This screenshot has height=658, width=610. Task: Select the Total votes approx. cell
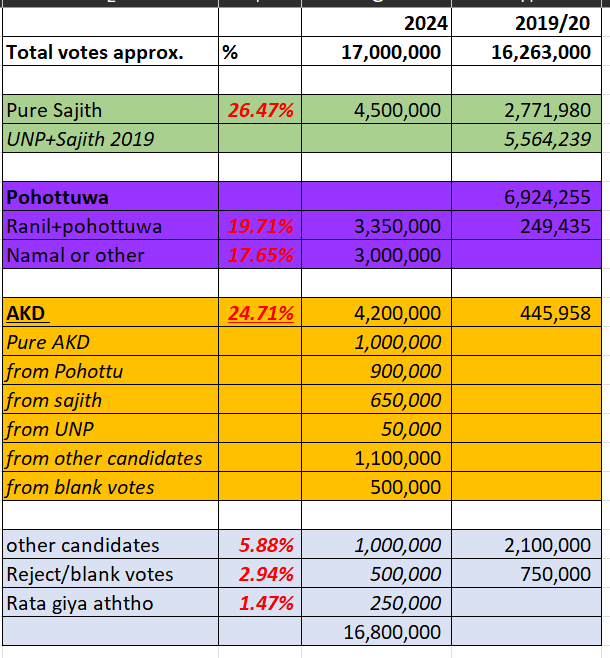click(110, 52)
